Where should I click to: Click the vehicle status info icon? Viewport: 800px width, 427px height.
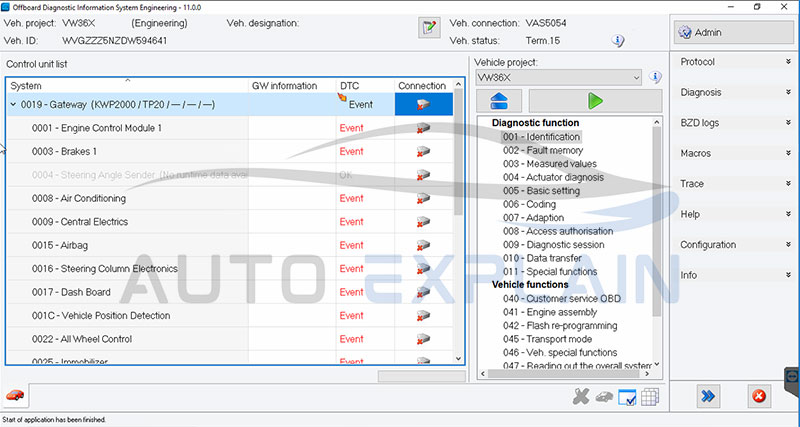click(618, 41)
